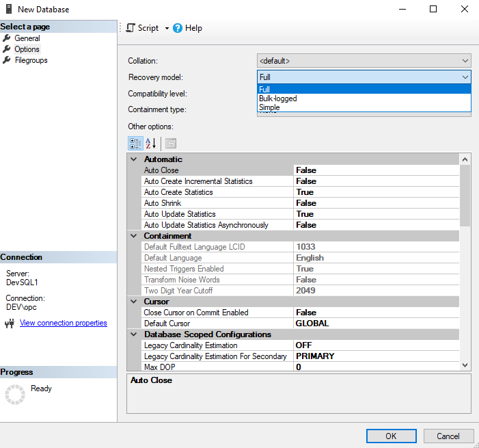Click the connection properties plug icon

[10, 324]
